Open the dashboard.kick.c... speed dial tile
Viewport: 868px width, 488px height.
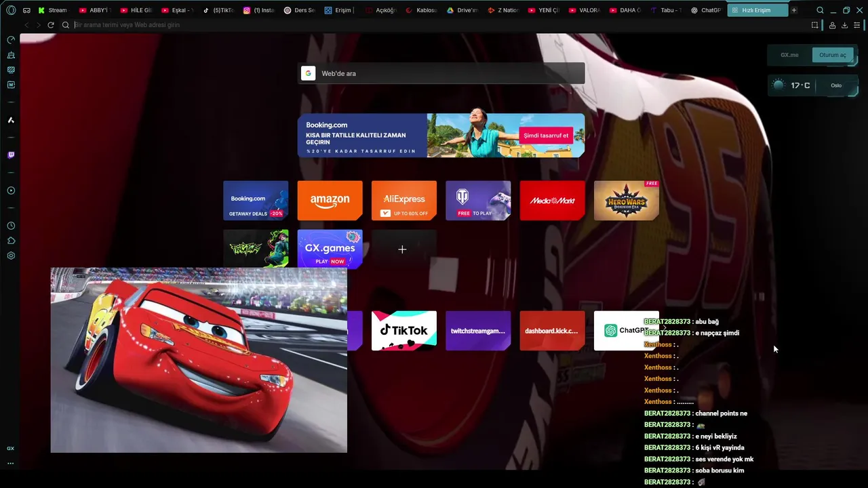click(x=552, y=331)
